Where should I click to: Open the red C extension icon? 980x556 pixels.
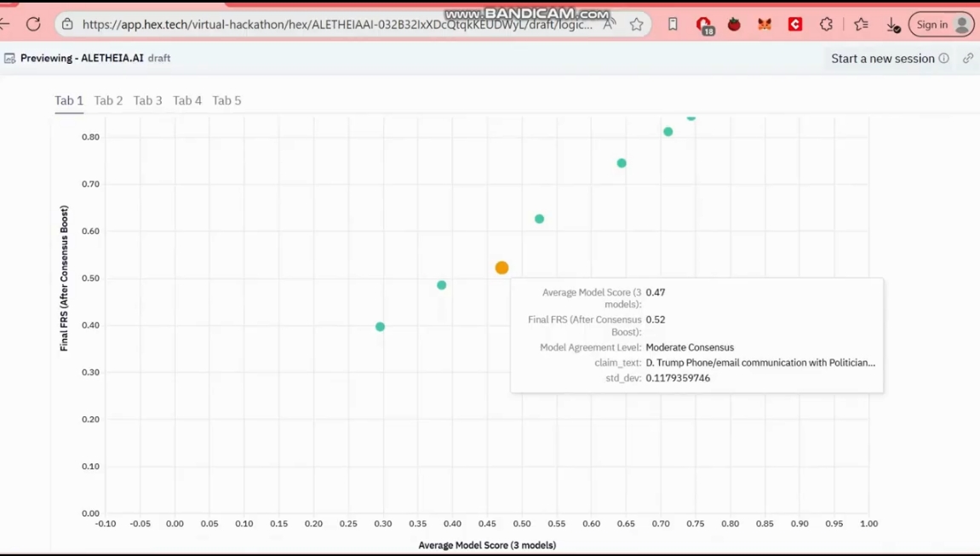[795, 25]
